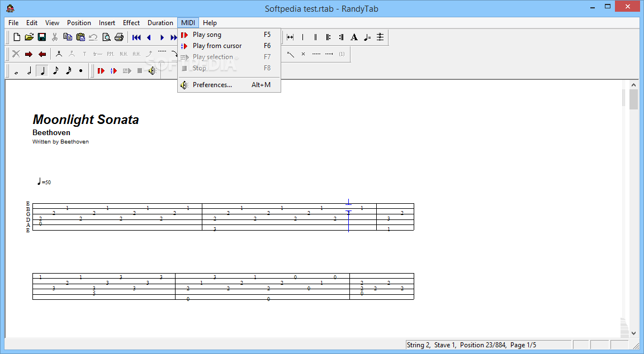Click the Copy toolbar icon
This screenshot has width=644, height=354.
click(x=68, y=37)
